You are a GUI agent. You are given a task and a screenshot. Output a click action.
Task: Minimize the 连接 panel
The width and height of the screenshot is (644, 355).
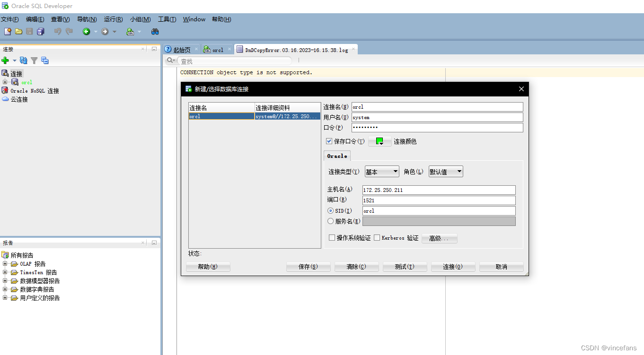pyautogui.click(x=154, y=49)
